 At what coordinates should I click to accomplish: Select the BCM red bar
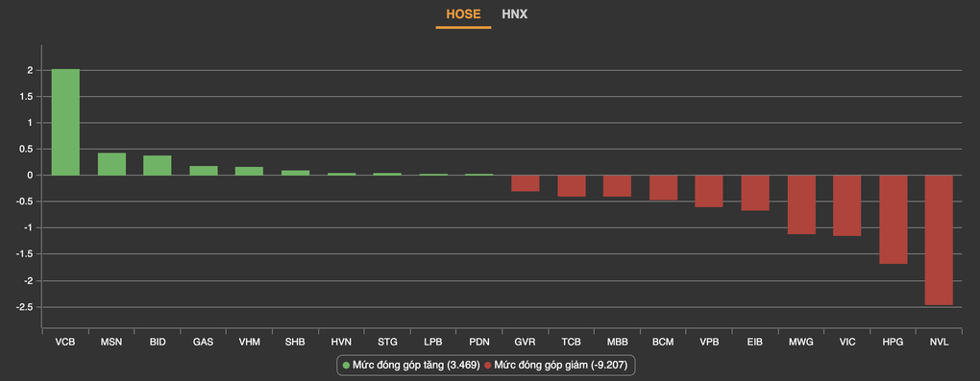[x=663, y=187]
